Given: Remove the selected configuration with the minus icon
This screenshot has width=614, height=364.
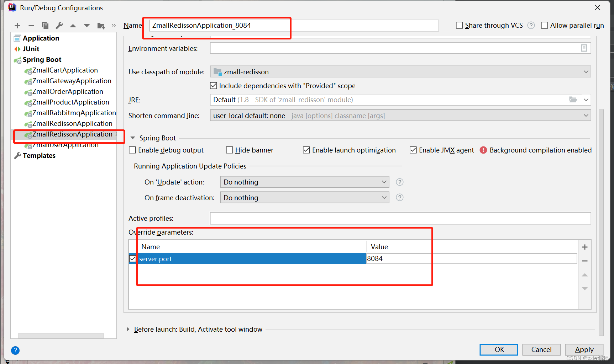Looking at the screenshot, I should [x=31, y=26].
